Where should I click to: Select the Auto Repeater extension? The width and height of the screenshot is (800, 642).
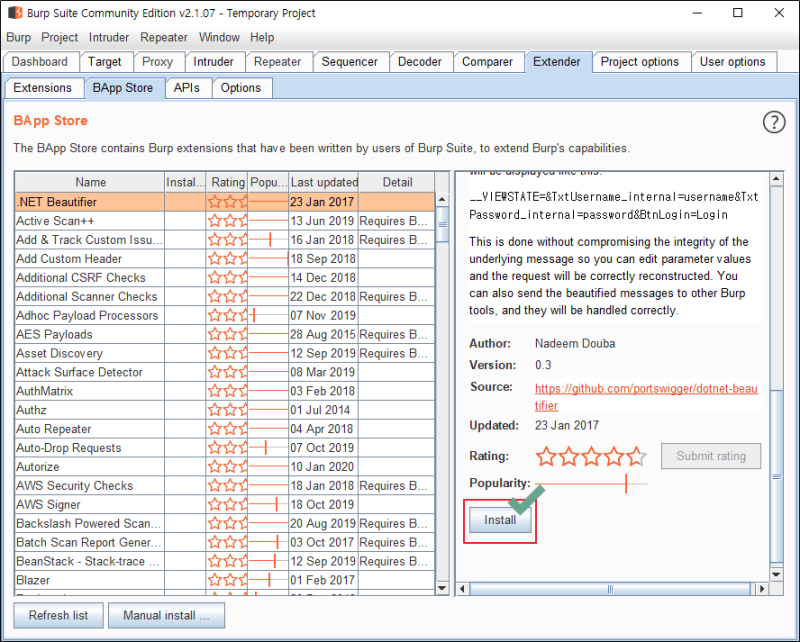pyautogui.click(x=224, y=429)
